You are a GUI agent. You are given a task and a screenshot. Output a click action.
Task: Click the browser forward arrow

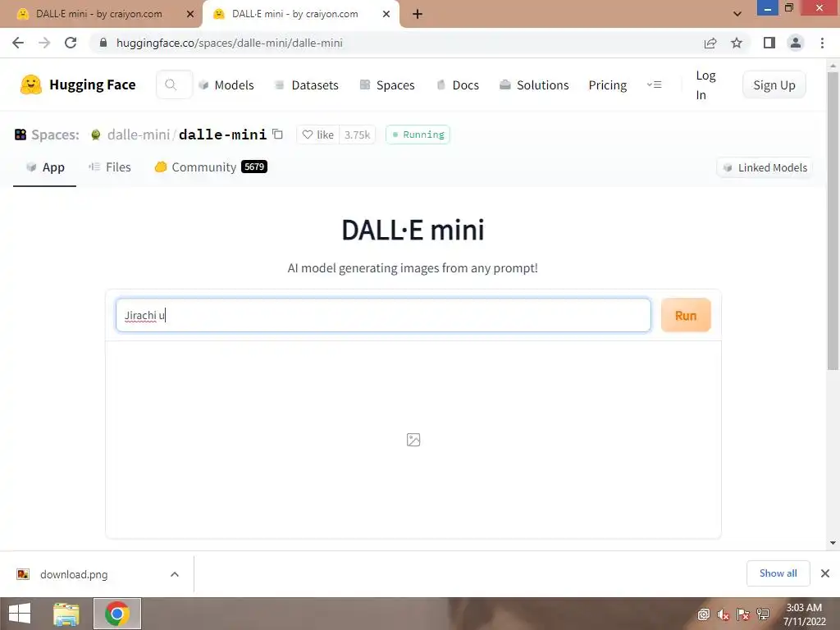coord(44,43)
